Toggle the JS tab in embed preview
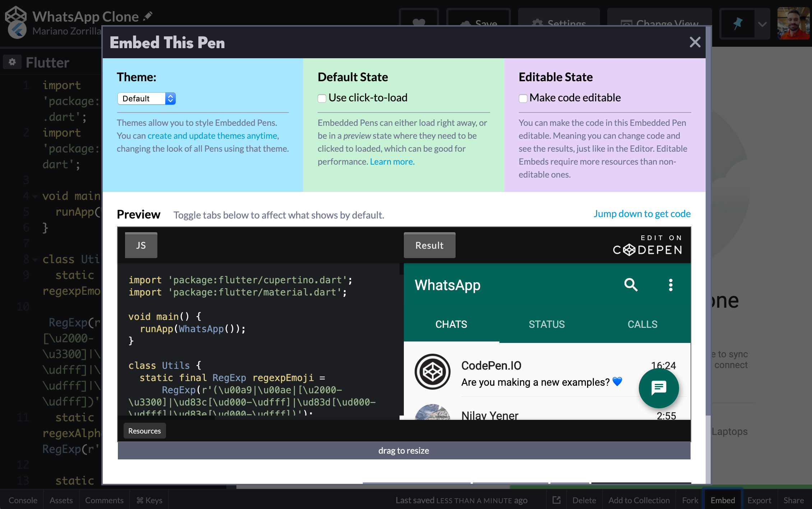This screenshot has height=509, width=812. [141, 245]
